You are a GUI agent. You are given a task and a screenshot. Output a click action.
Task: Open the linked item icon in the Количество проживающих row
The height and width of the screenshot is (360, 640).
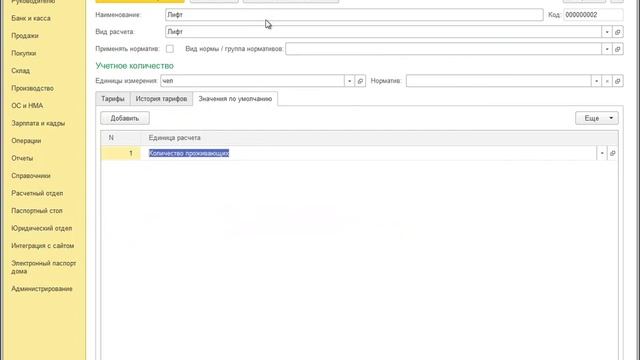[x=612, y=153]
